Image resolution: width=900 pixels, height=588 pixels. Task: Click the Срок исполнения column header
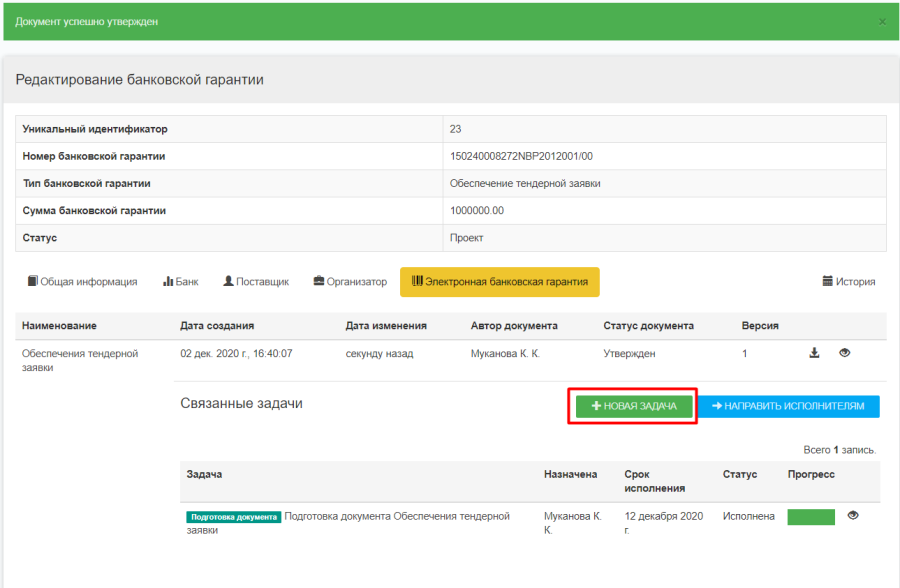click(654, 481)
